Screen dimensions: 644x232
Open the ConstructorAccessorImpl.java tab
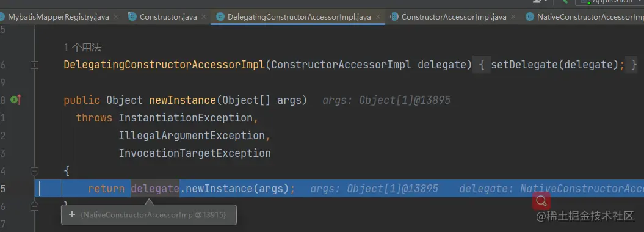(x=454, y=17)
